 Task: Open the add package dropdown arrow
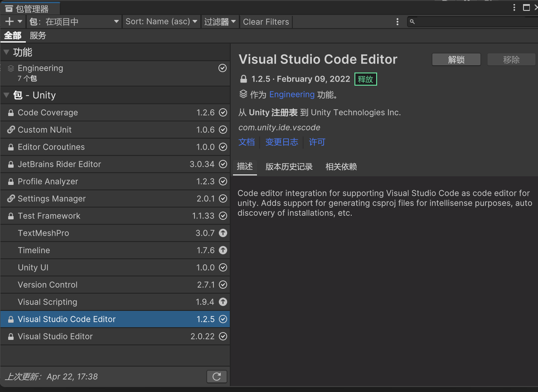[x=20, y=22]
